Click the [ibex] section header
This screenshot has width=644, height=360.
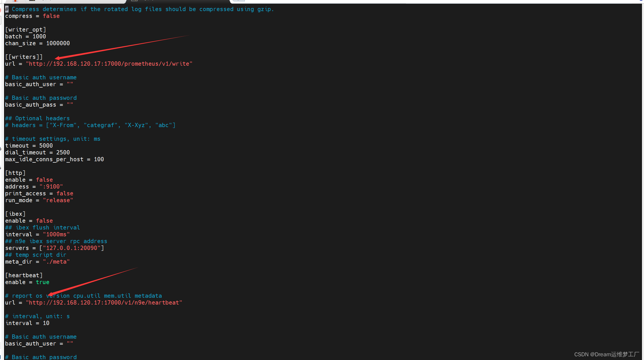pyautogui.click(x=15, y=214)
